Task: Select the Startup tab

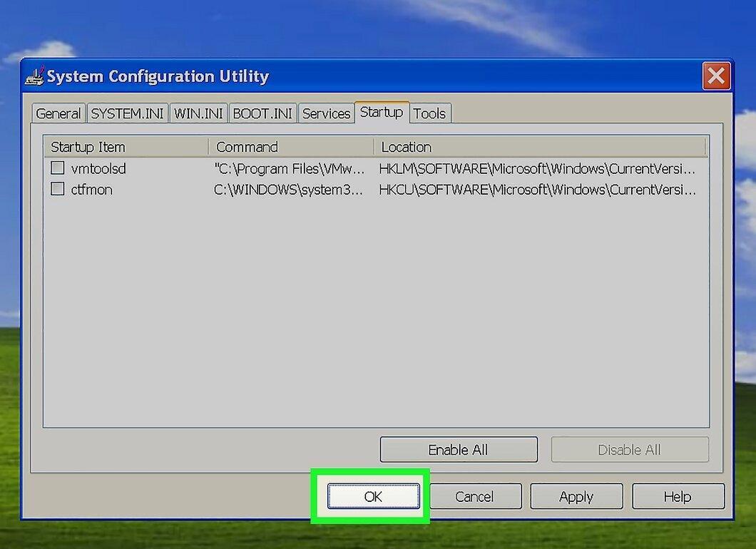Action: (382, 112)
